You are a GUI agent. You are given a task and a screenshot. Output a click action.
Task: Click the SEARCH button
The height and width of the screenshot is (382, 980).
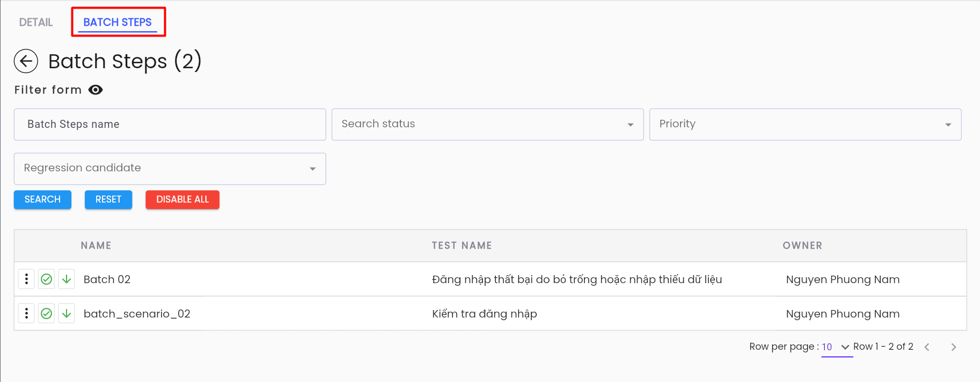pos(42,199)
